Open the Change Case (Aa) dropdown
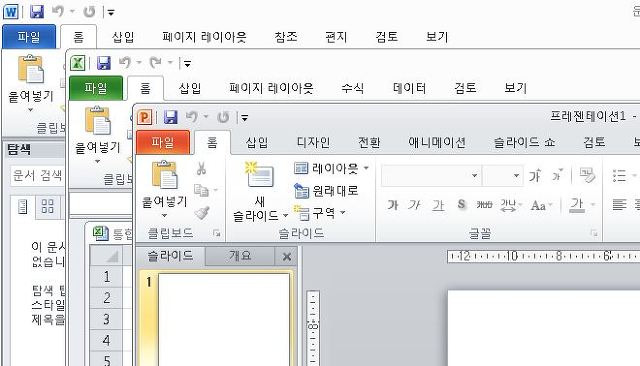This screenshot has height=366, width=640. click(x=541, y=205)
